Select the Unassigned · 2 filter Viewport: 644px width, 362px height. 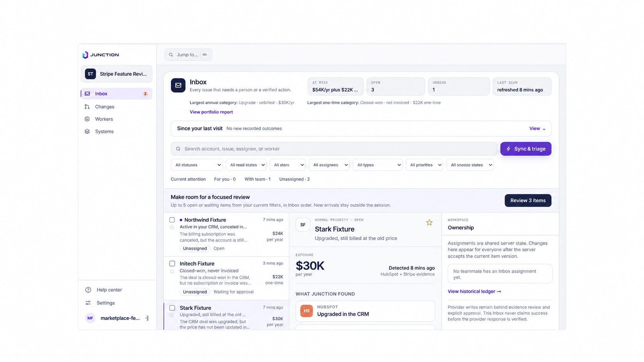[294, 179]
